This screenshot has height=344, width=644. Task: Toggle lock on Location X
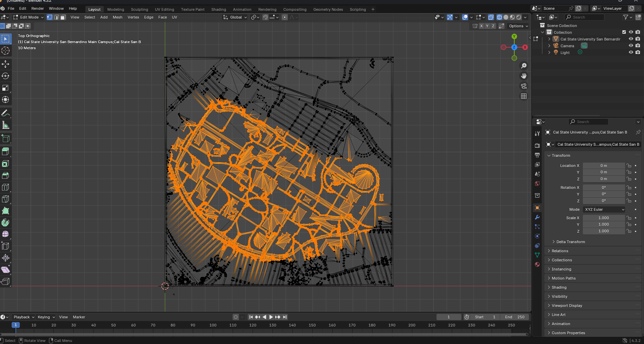(x=629, y=166)
